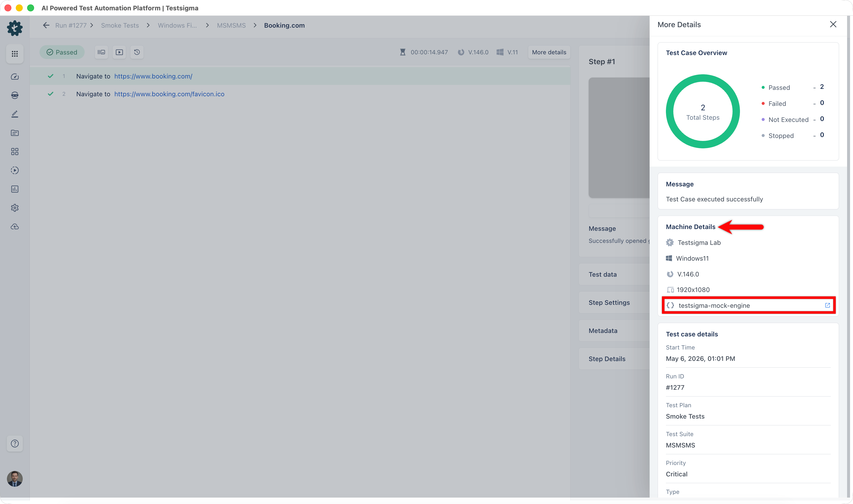Screen dimensions: 853x504
Task: Click the testsigma-mock-engine text
Action: tap(714, 305)
